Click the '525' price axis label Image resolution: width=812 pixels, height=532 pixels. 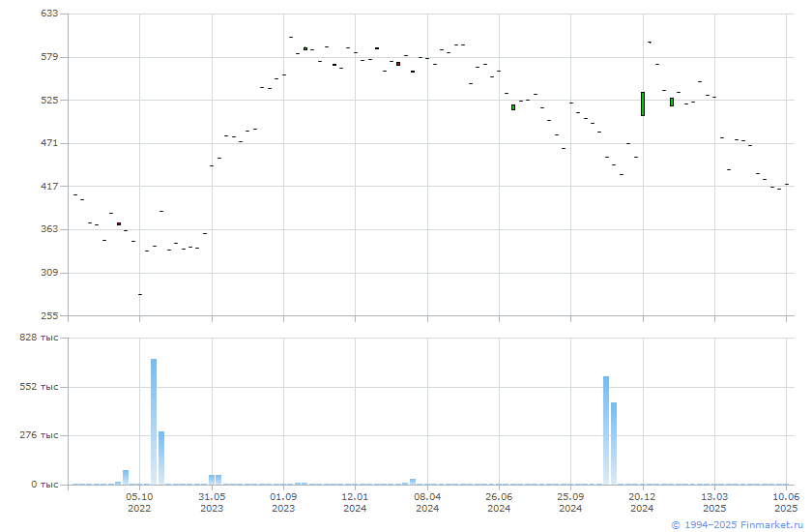[x=49, y=100]
